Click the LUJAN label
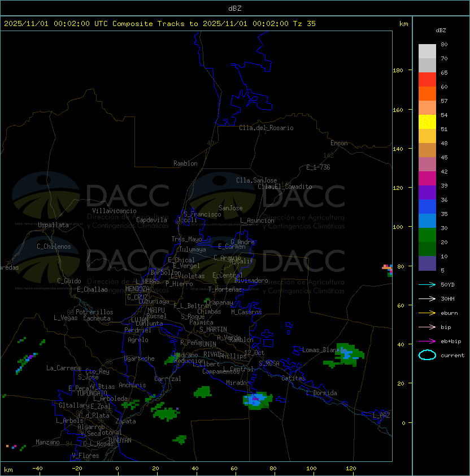Image resolution: width=470 pixels, height=476 pixels. 140,320
